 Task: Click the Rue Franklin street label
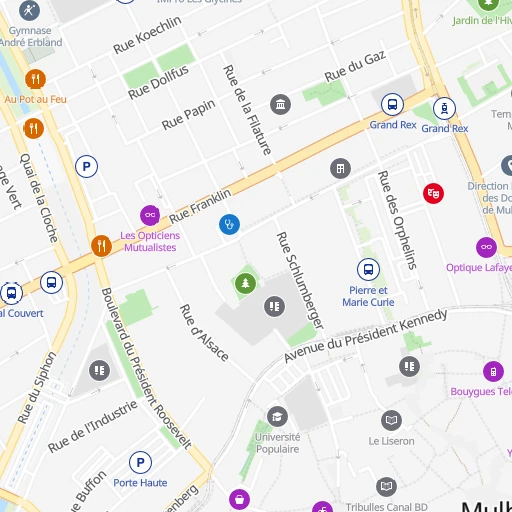point(200,206)
